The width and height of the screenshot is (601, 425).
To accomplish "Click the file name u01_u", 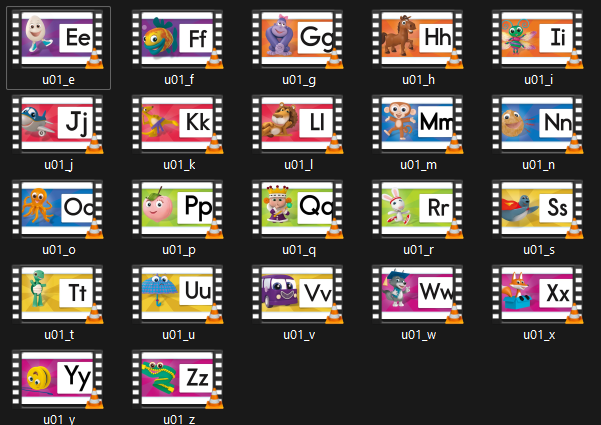I will (x=179, y=335).
